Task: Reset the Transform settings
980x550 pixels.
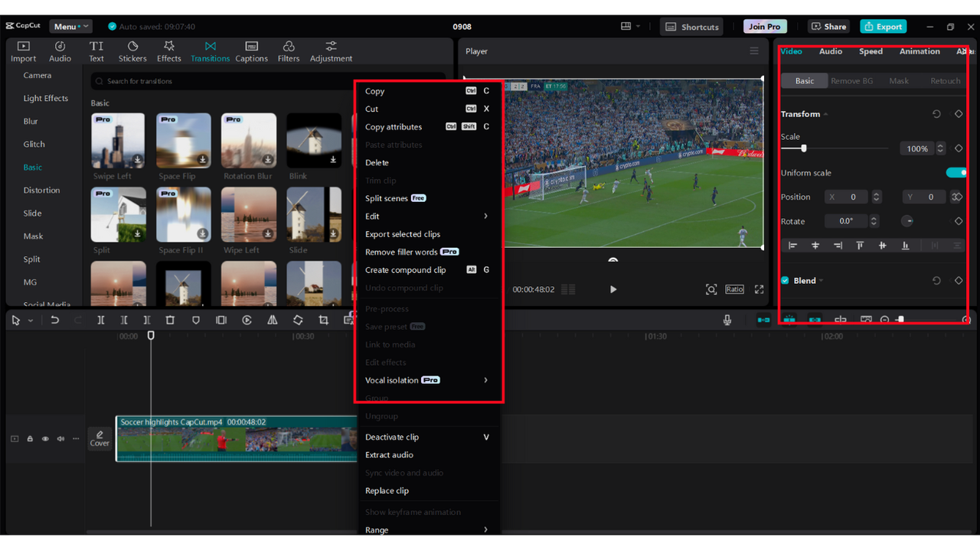Action: pos(936,114)
